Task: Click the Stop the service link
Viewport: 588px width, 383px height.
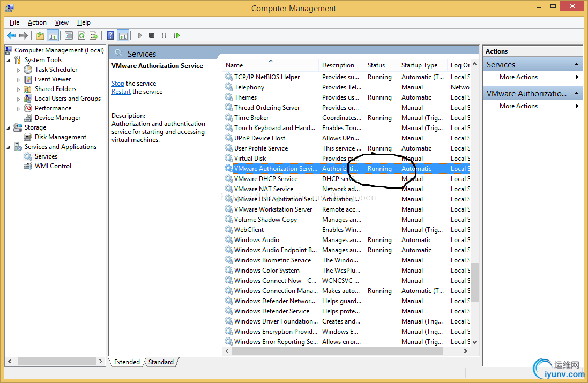Action: tap(117, 84)
